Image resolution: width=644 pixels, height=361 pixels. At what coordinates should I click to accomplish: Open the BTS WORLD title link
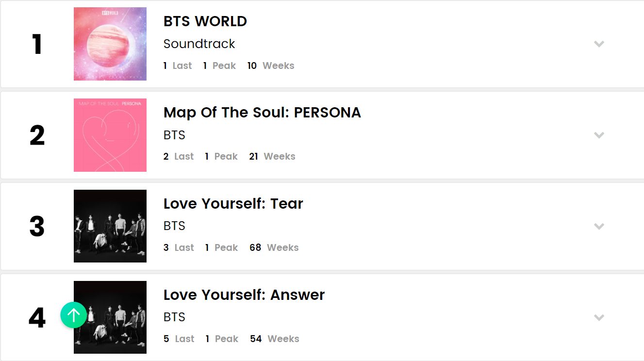point(205,21)
